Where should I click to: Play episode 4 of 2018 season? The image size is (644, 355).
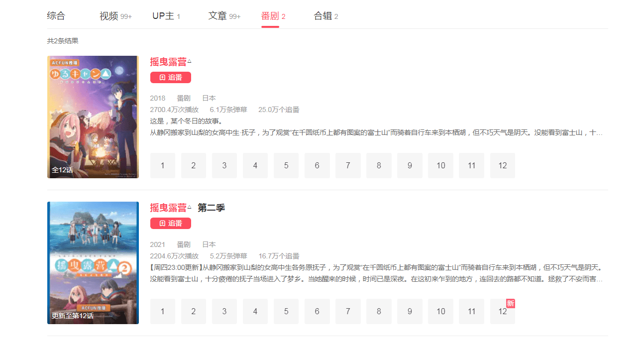click(255, 165)
